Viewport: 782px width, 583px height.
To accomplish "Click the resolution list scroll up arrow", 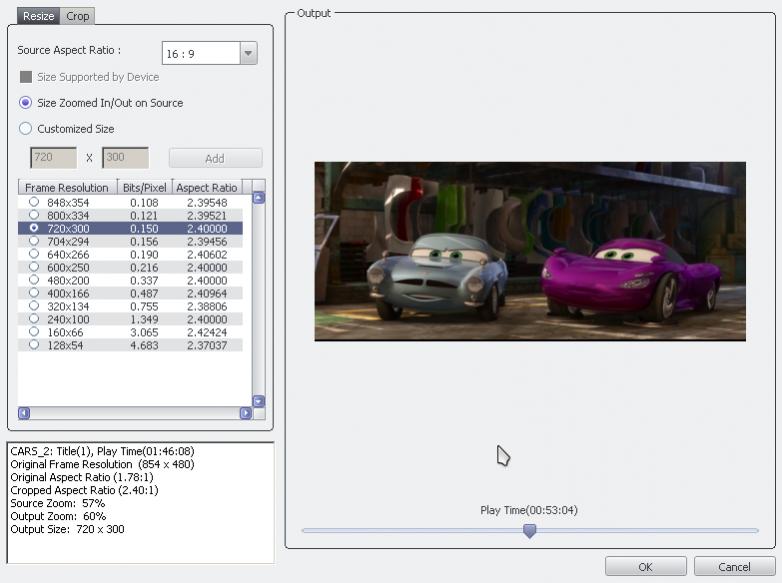I will click(x=259, y=198).
